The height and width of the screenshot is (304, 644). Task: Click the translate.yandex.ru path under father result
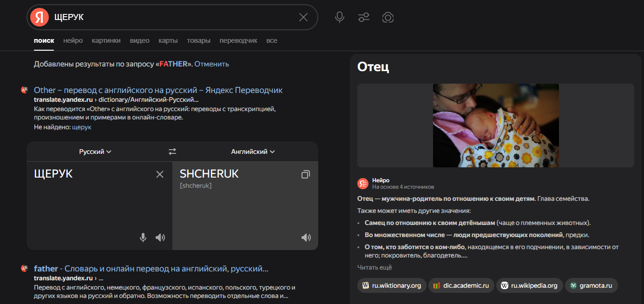point(68,278)
